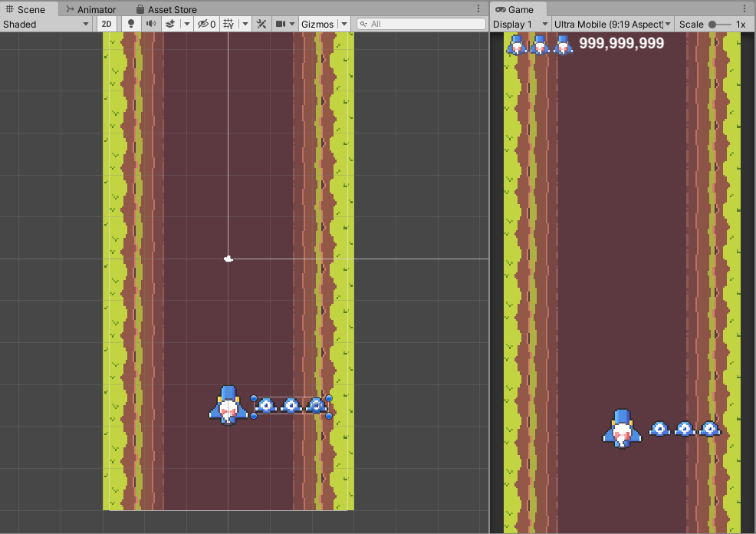Adjust the Game view Scale slider

click(719, 25)
